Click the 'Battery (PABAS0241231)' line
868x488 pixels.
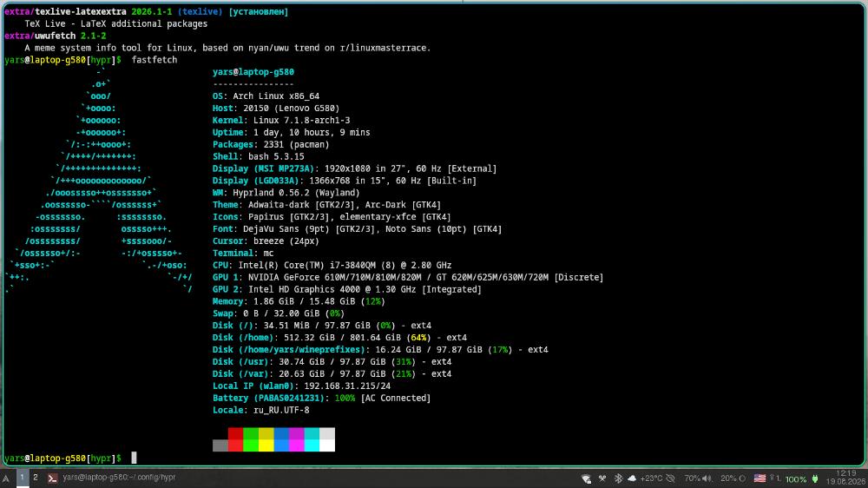(322, 399)
